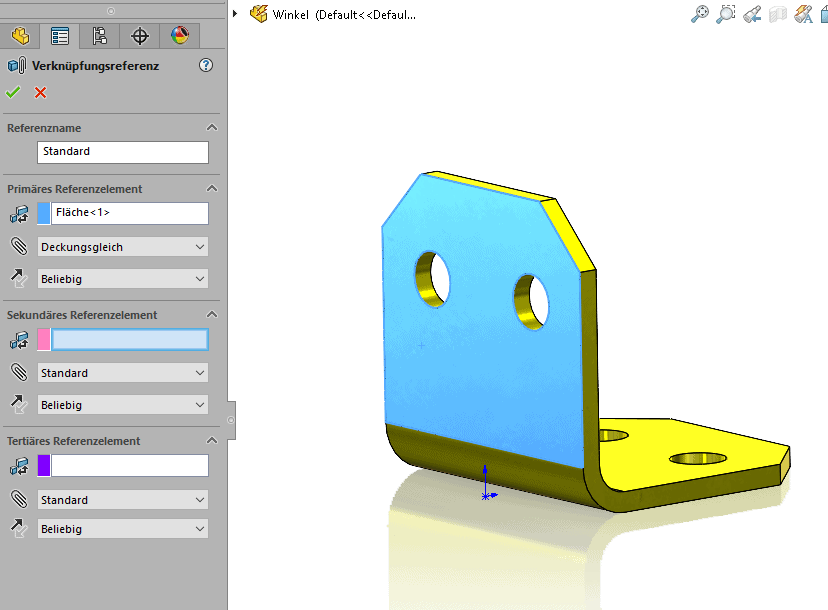
Task: Click the right hole in blue face
Action: 532,302
